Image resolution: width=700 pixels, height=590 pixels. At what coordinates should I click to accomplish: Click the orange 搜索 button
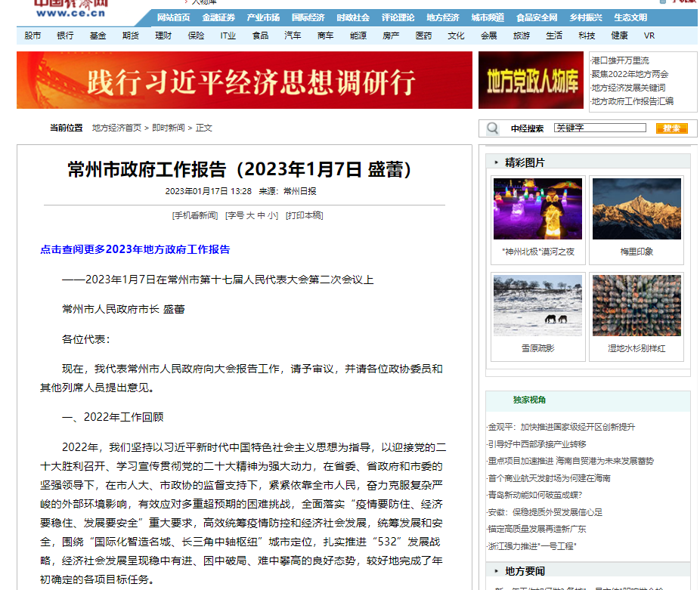[x=671, y=128]
